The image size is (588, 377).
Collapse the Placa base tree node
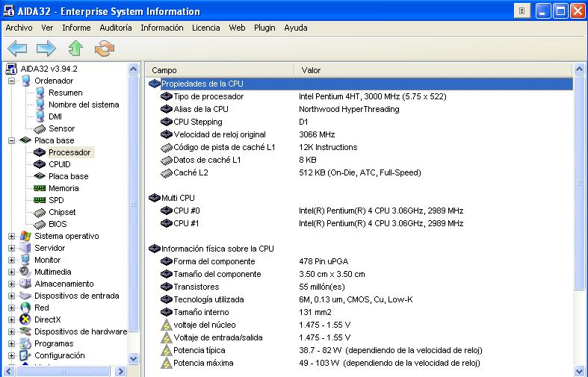tap(12, 140)
